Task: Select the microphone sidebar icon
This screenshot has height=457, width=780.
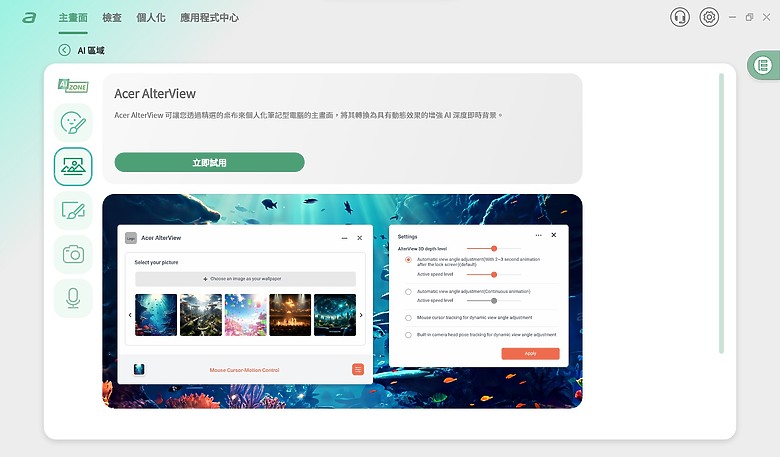Action: [73, 298]
